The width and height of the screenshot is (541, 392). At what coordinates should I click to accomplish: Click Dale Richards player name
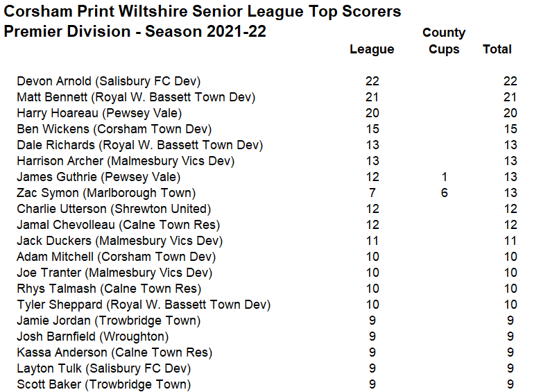tap(55, 145)
